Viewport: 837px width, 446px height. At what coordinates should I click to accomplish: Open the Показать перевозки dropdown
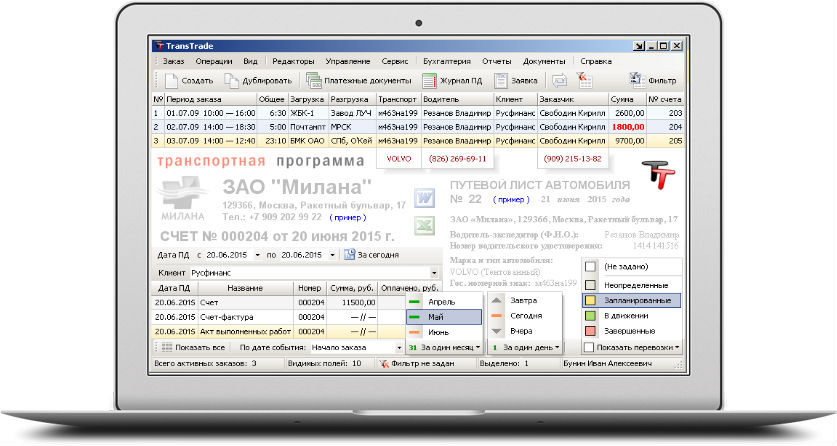(x=631, y=347)
